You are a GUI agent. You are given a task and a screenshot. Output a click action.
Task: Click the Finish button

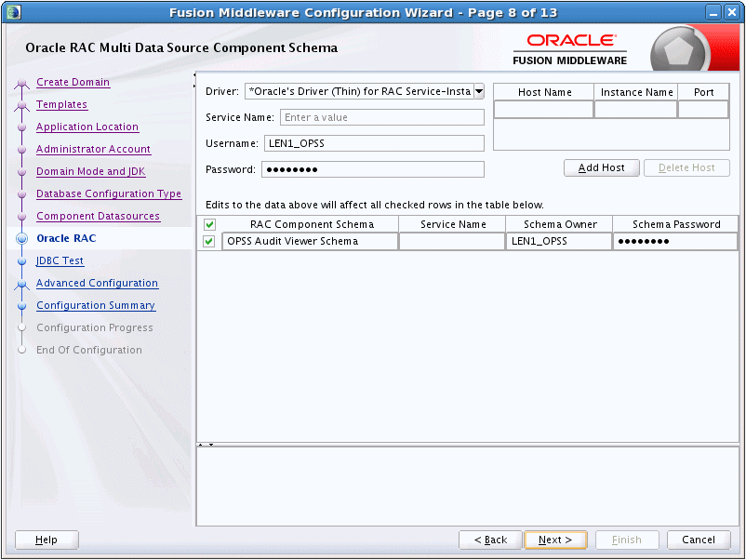[x=627, y=540]
